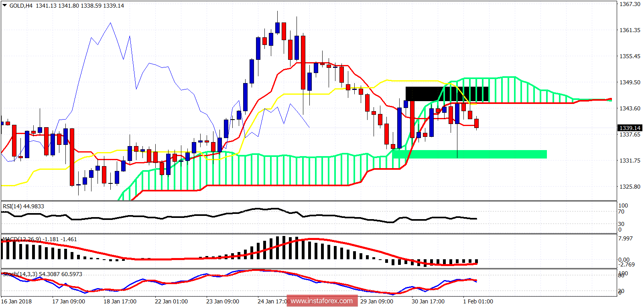Click the 1 Feb 01:00 time axis label
Viewport: 644px width, 307px height.
478,301
